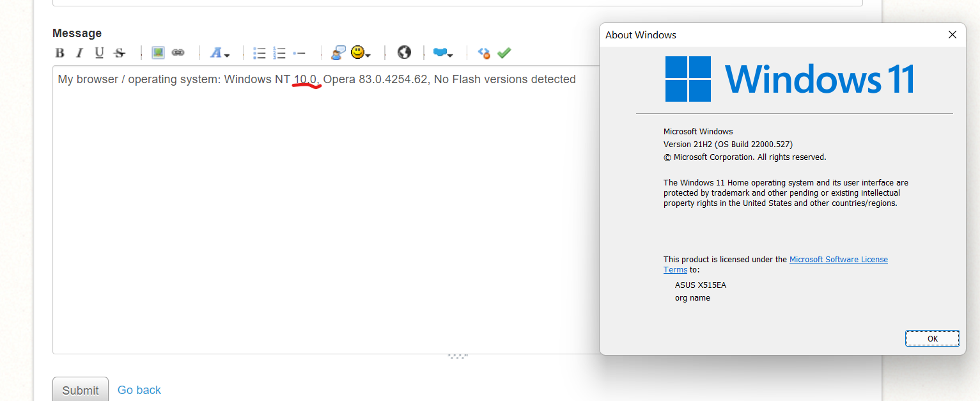Insert a numbered list

coord(279,53)
